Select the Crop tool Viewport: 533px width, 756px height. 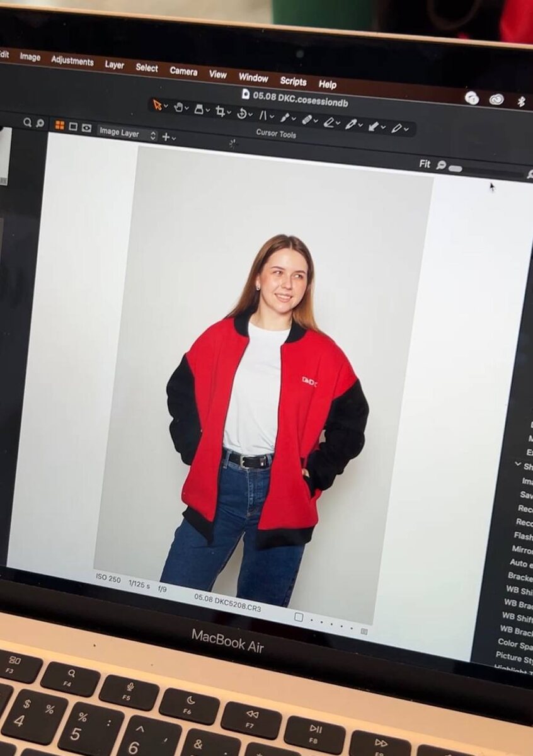pyautogui.click(x=220, y=112)
